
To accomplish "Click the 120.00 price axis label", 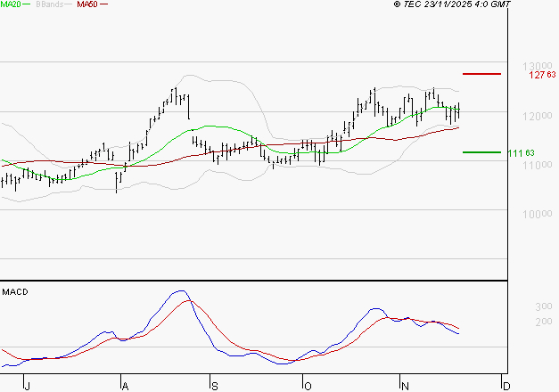I will tap(538, 116).
